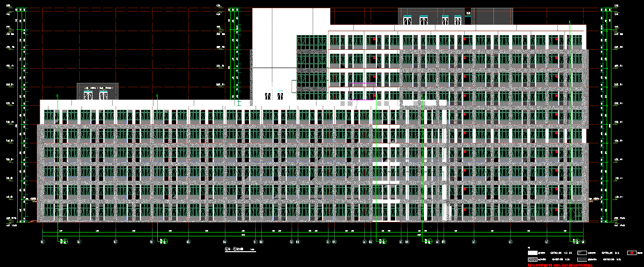Viewport: 644px width, 267px height.
Task: Click the small rooftop structure on left wing
Action: pyautogui.click(x=97, y=91)
